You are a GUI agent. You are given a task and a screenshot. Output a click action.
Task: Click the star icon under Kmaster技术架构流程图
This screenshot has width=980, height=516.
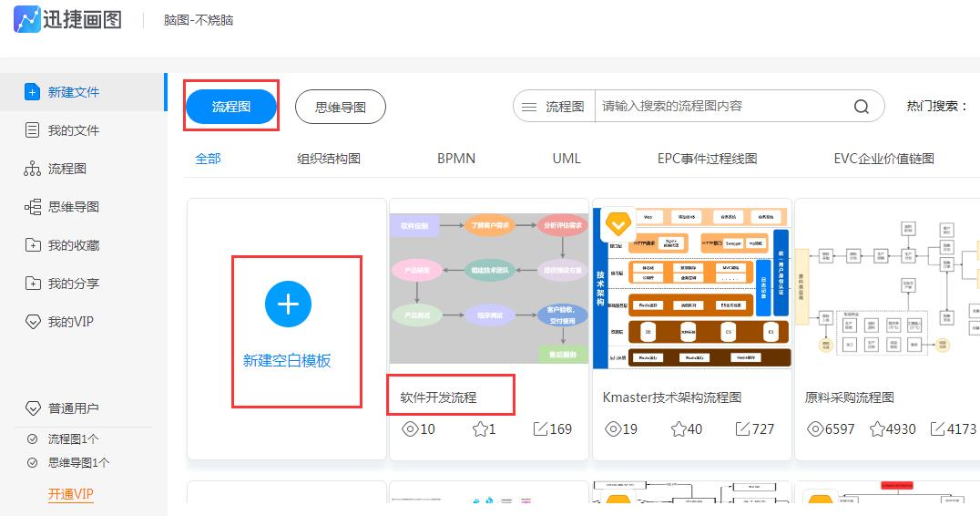[679, 429]
